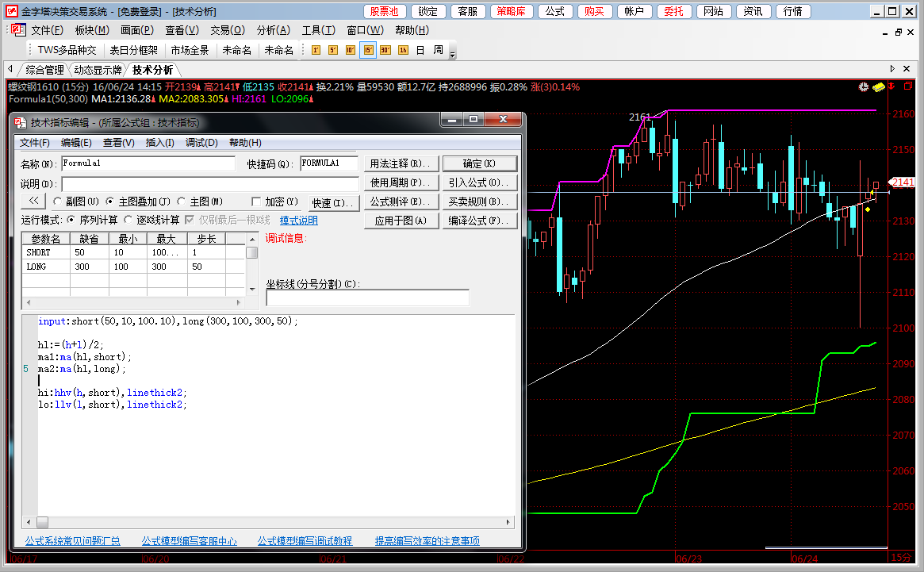
Task: Collapse panel with the << button
Action: pyautogui.click(x=33, y=202)
